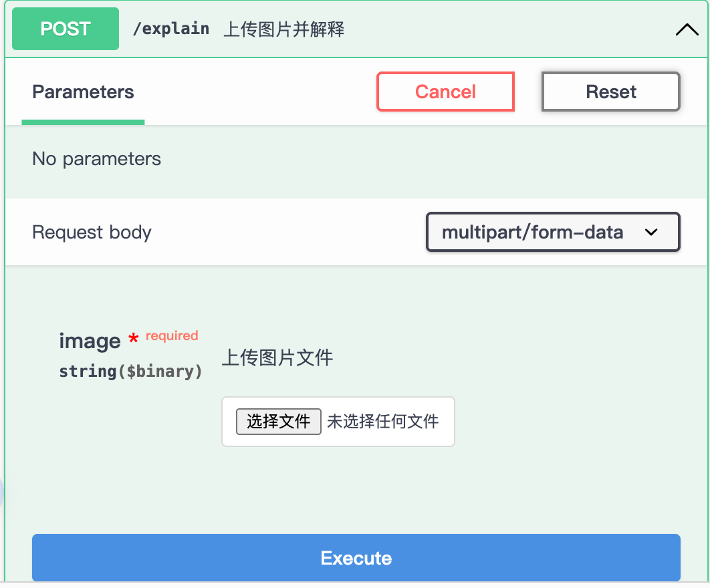Click the green POST method badge

(66, 29)
